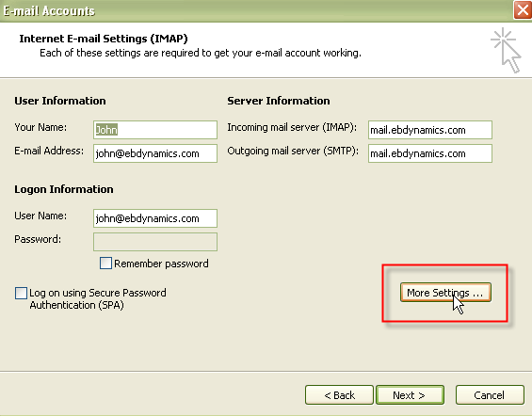Focus the Your Name input field
The height and width of the screenshot is (416, 532).
(x=155, y=130)
